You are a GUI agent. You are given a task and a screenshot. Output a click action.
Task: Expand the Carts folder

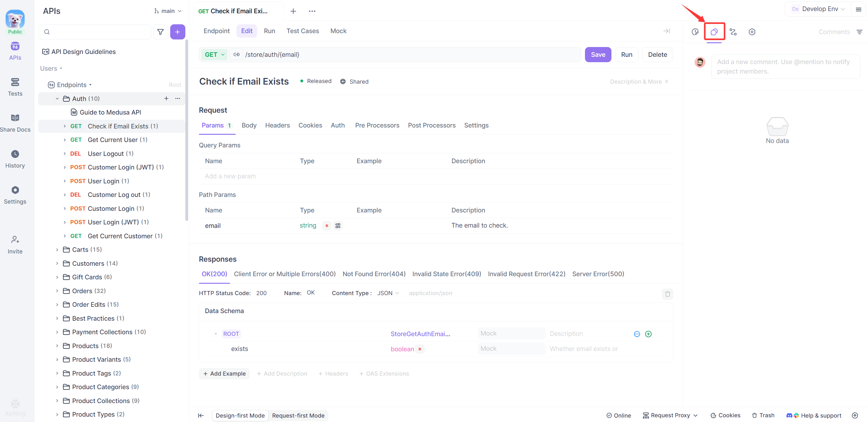57,250
